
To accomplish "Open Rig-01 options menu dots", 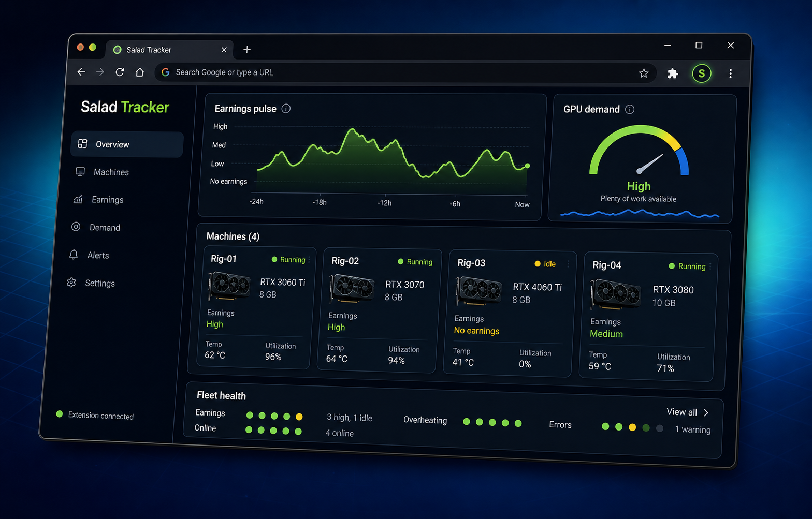I will tap(309, 260).
